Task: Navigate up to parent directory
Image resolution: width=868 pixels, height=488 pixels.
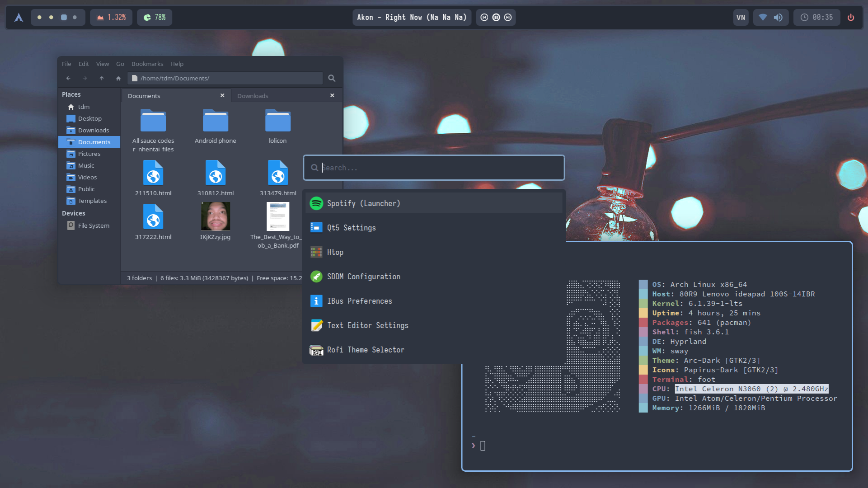Action: point(102,78)
